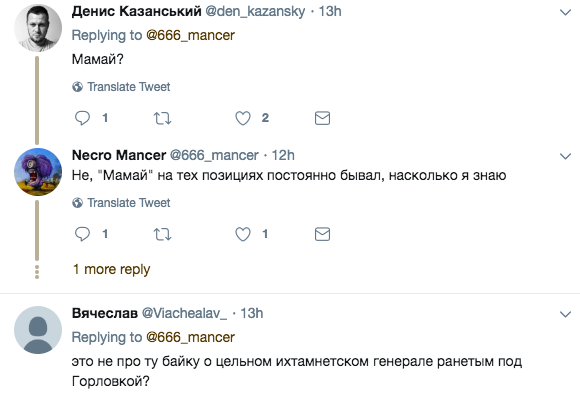Like Necro Mancer's tweet with 1 like
The height and width of the screenshot is (399, 580).
tap(243, 234)
